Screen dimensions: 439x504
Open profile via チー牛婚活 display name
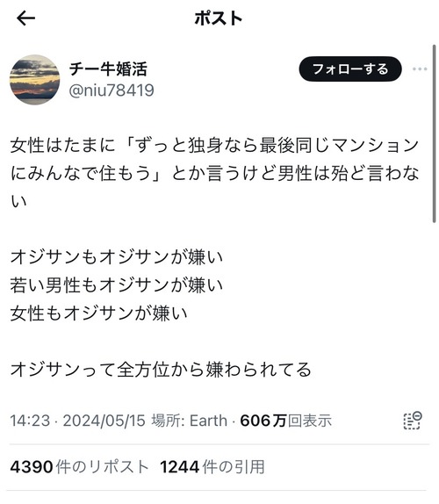tap(108, 68)
